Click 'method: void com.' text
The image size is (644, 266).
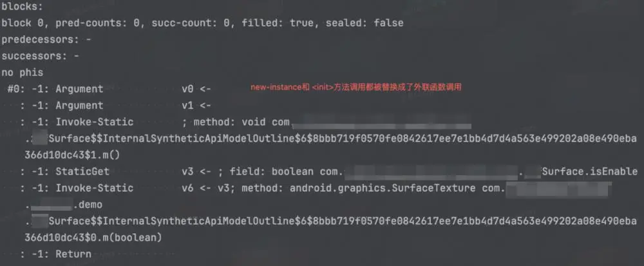[x=242, y=122]
